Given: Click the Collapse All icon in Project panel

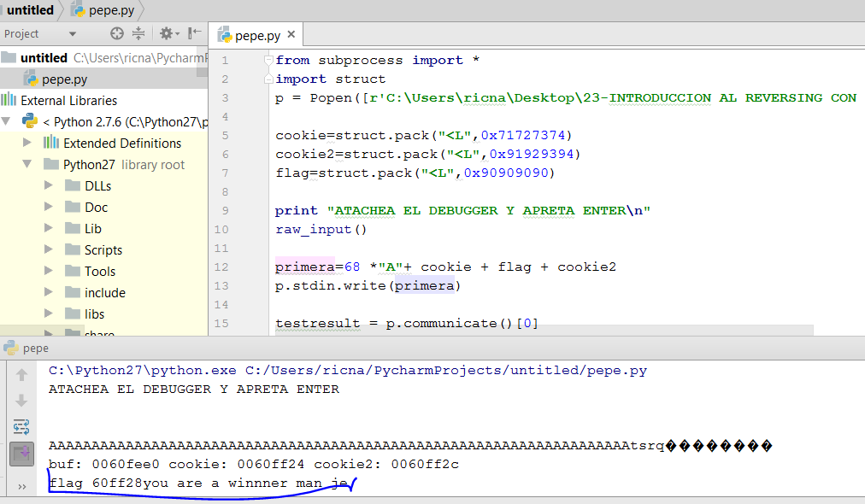Looking at the screenshot, I should [138, 33].
